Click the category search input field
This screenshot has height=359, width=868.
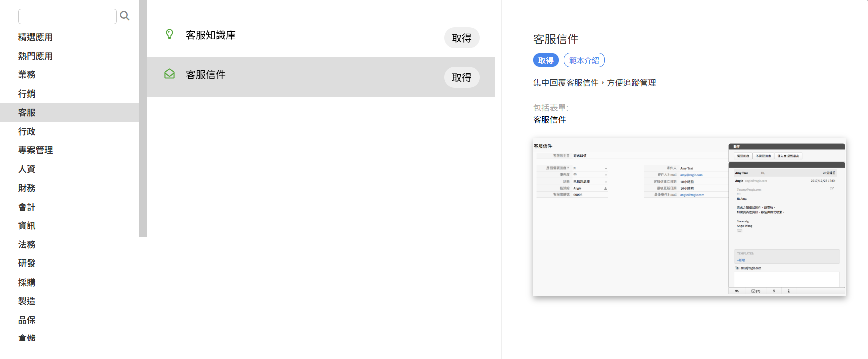tap(67, 16)
